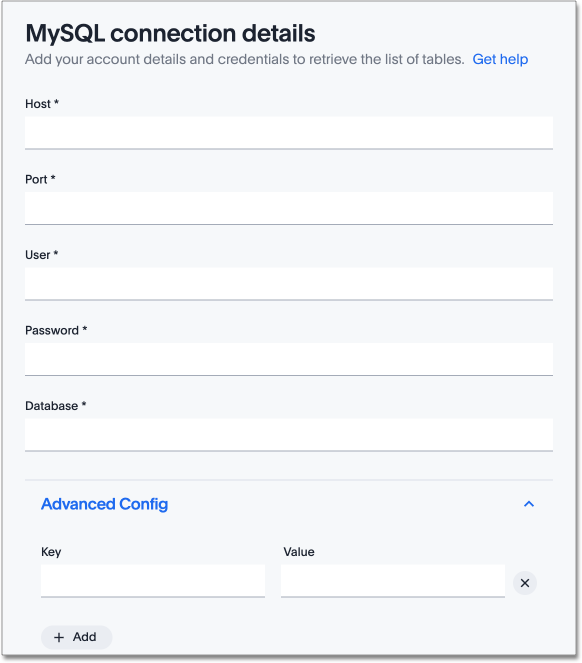Remove the key-value row with X icon

pos(524,583)
